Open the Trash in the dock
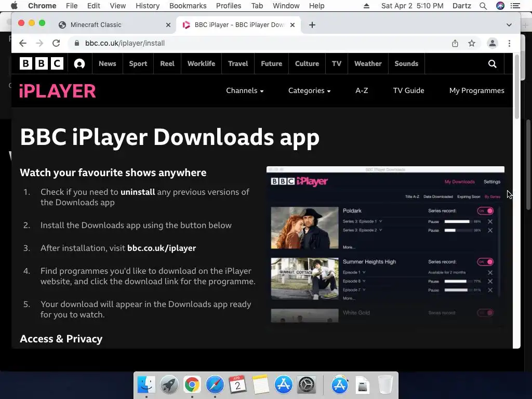 (385, 384)
